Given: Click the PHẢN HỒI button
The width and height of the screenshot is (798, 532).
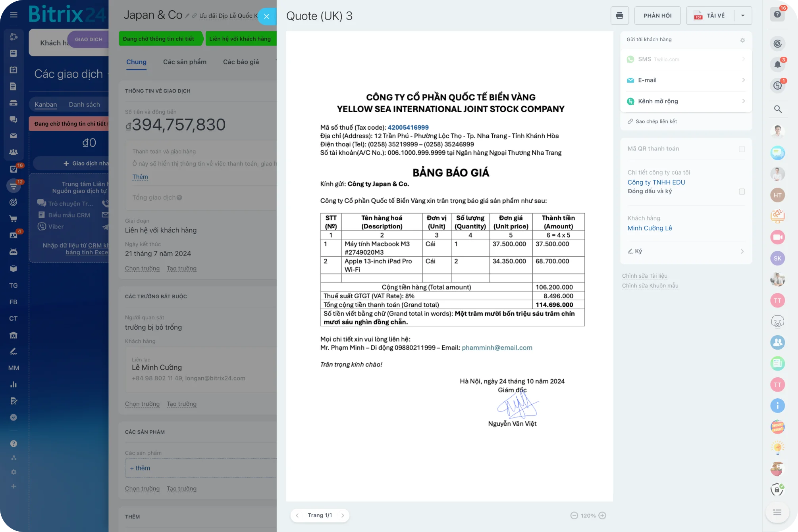Looking at the screenshot, I should tap(657, 16).
